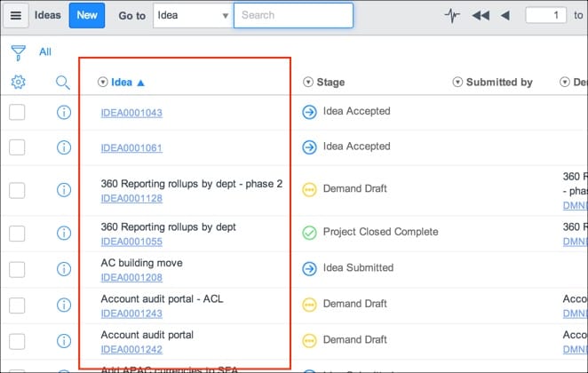Tick checkbox for 360 Reporting rollups phase 2
Screen dimensions: 588x373
point(17,189)
